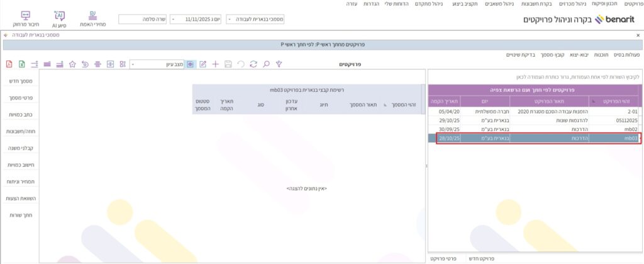
Task: Click the filter funnel icon
Action: point(279,64)
